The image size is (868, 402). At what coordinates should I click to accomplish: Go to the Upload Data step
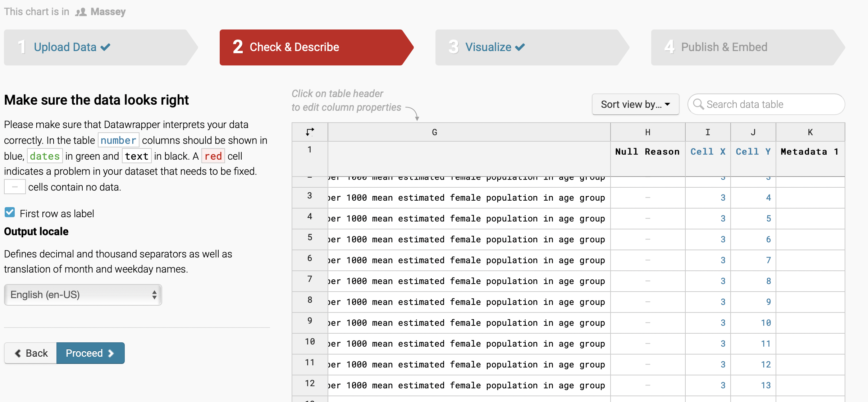[x=101, y=47]
